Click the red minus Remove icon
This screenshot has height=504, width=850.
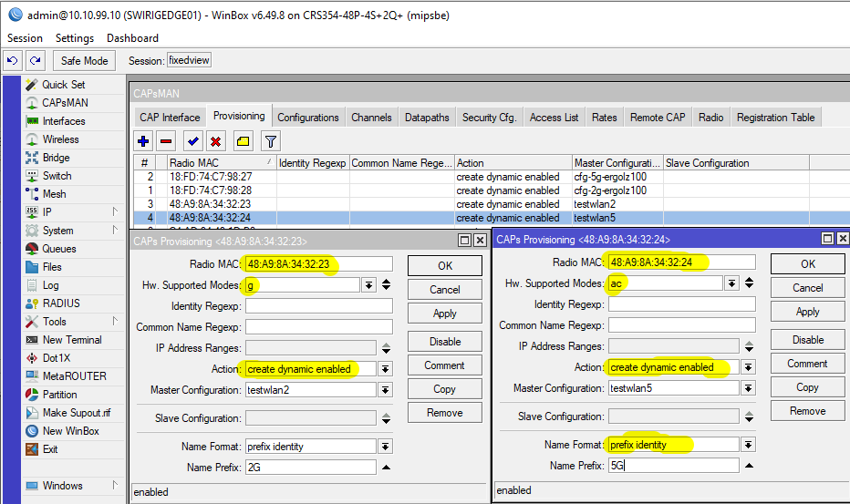tap(166, 141)
